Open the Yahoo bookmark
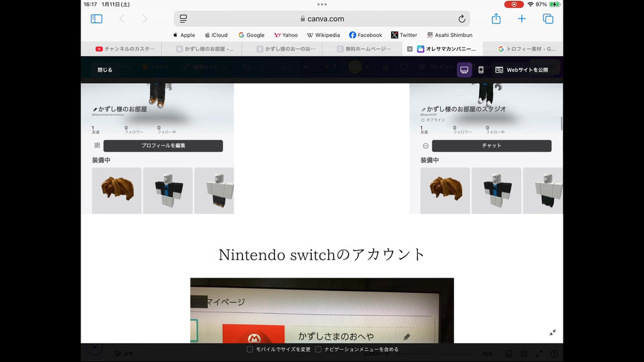 click(x=286, y=36)
